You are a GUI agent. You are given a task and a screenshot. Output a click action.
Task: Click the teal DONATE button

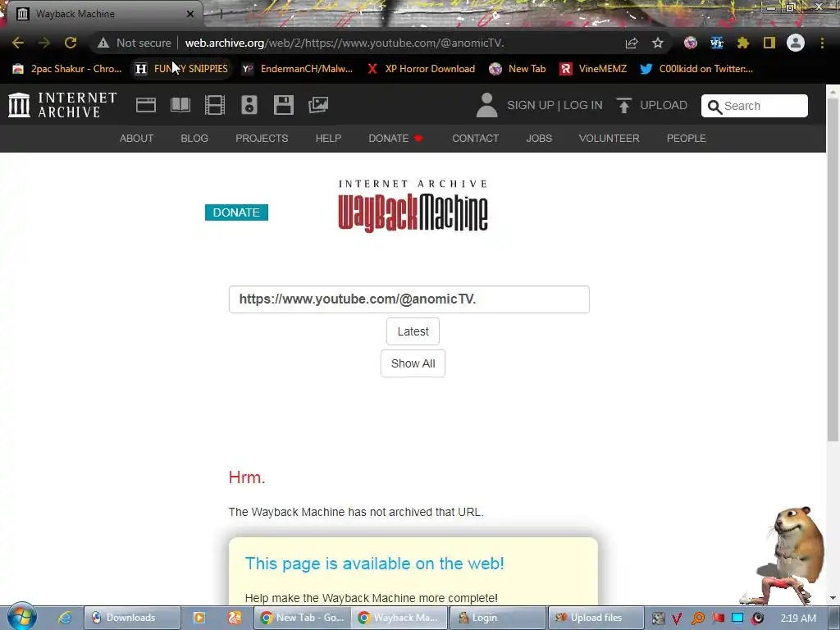tap(236, 212)
